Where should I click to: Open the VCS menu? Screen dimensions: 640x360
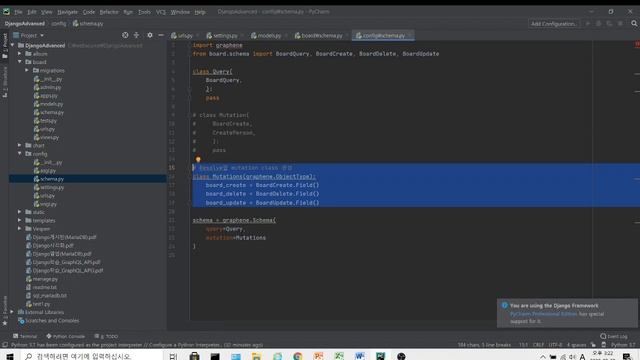[161, 12]
